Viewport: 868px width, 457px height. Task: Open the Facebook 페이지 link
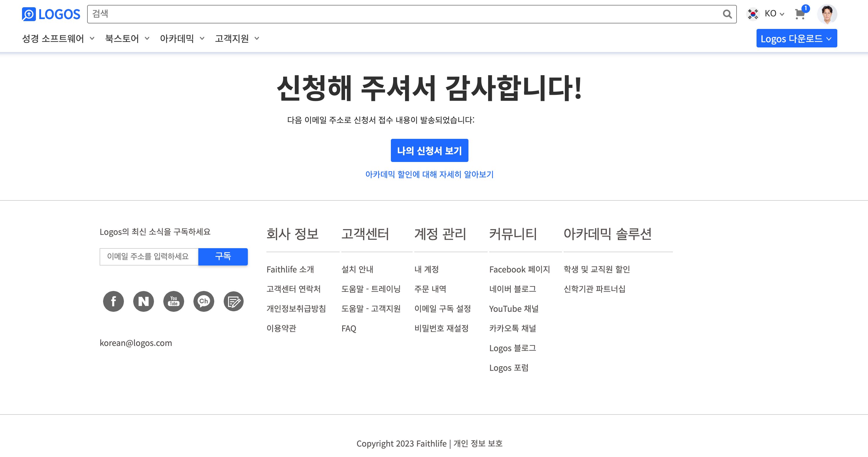[520, 269]
